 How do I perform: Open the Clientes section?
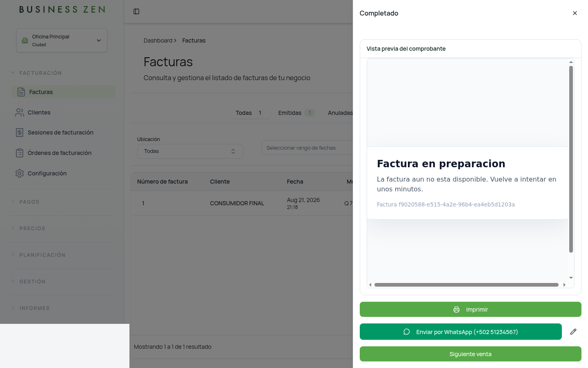(x=63, y=112)
